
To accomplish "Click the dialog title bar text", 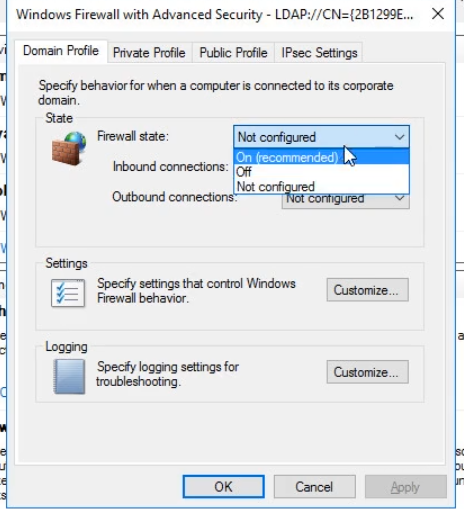I will coord(214,15).
